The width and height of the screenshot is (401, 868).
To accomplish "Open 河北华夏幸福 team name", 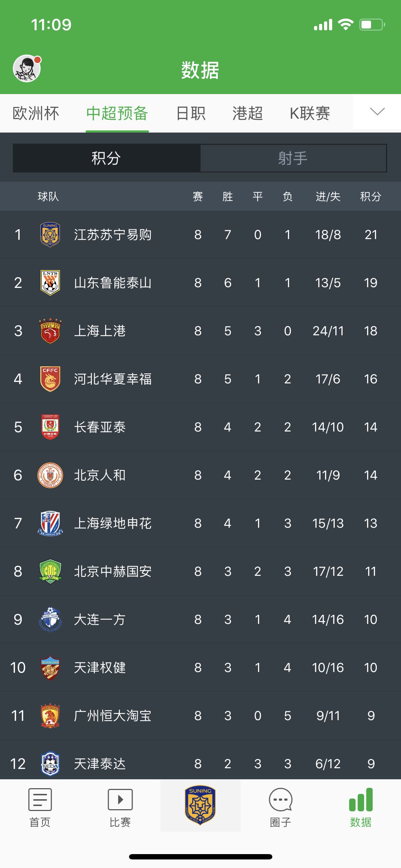I will pos(113,379).
